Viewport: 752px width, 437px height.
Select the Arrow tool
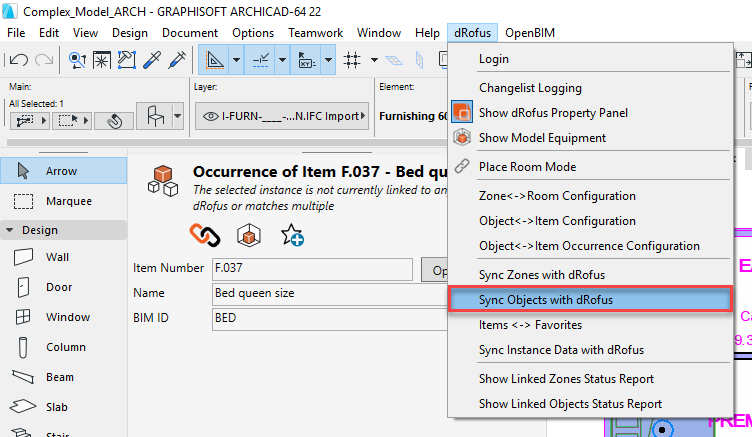pyautogui.click(x=62, y=171)
